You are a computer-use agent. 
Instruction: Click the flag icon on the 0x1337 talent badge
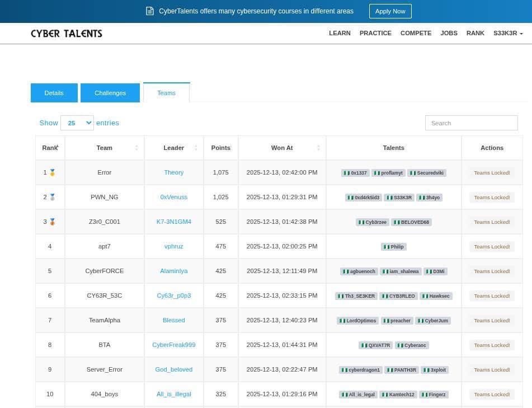click(346, 173)
